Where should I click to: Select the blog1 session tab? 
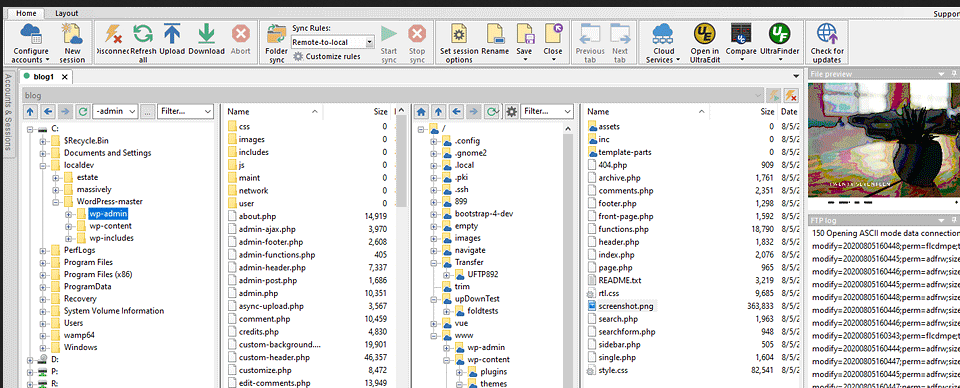42,76
